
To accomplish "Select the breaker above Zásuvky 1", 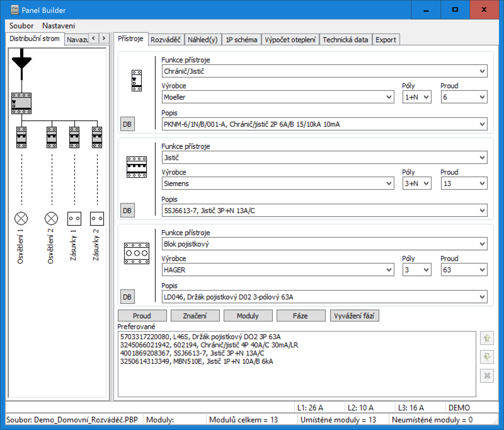I will [74, 137].
